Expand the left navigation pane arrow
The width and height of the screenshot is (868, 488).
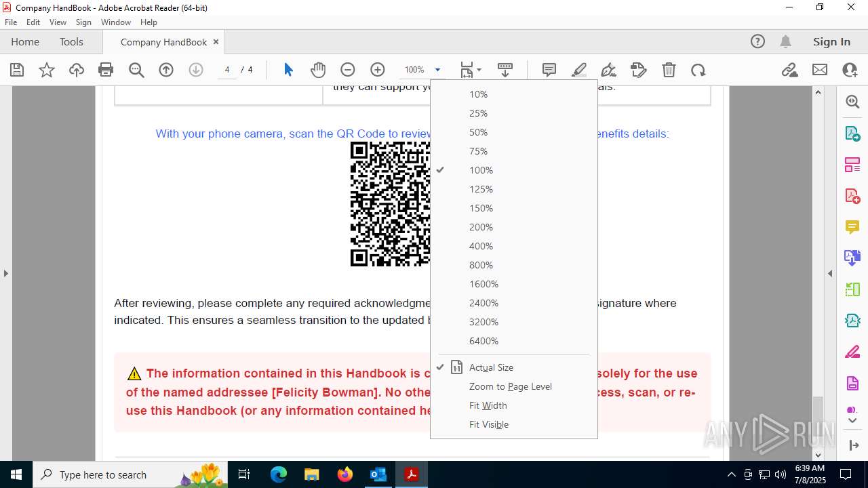[x=5, y=273]
